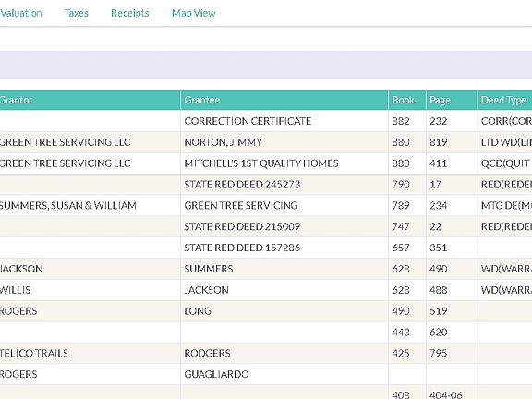
Task: Select the STATE RED DEED 245273 row
Action: tap(266, 185)
